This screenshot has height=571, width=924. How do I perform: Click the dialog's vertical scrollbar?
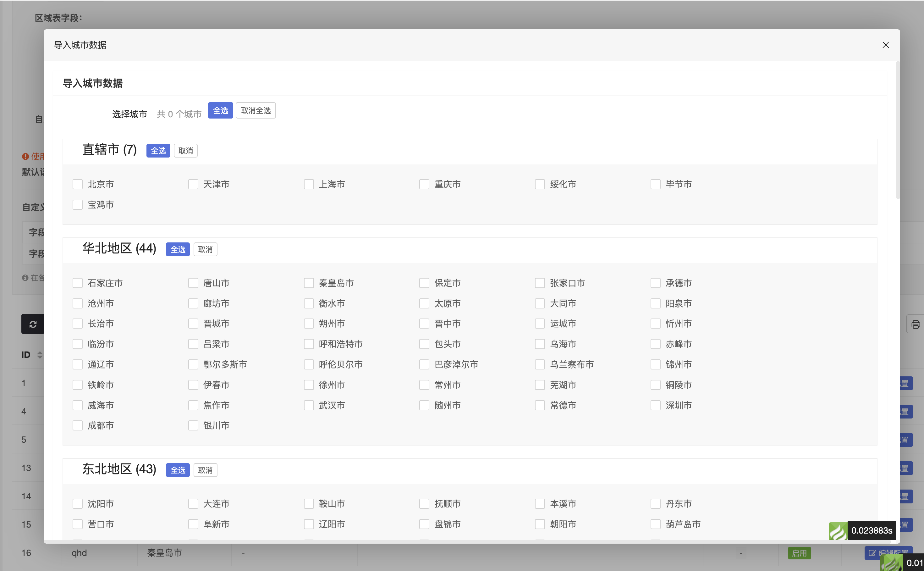[x=898, y=130]
